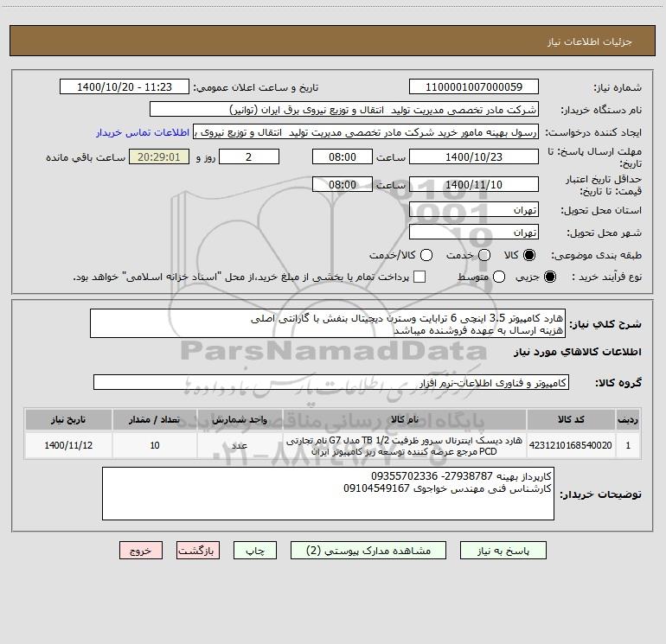
Task: Click the چاپ print button
Action: click(x=255, y=550)
